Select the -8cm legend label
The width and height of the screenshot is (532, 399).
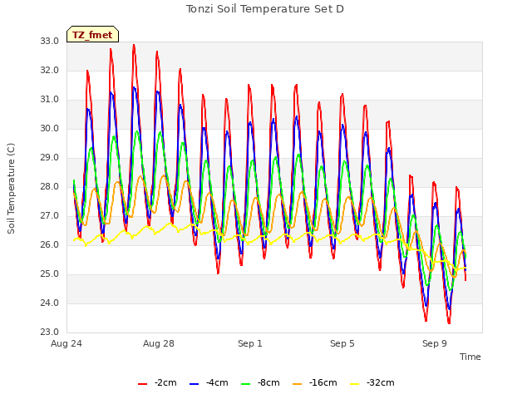point(268,383)
